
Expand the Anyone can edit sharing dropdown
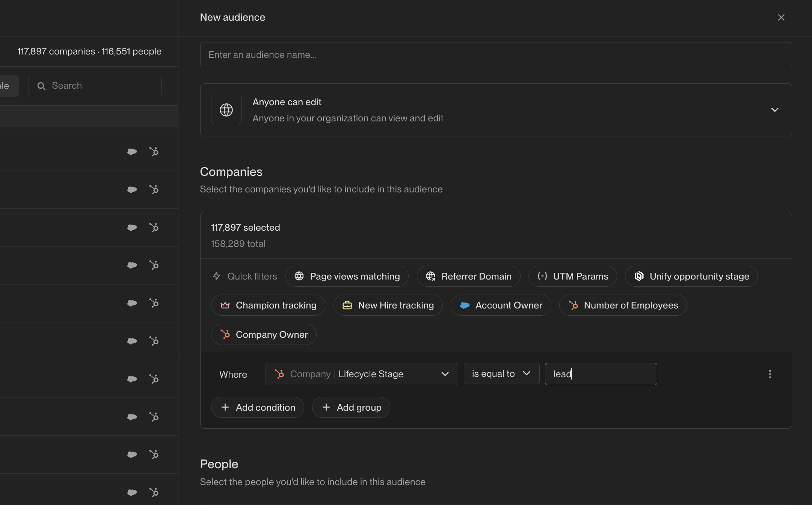click(x=774, y=110)
